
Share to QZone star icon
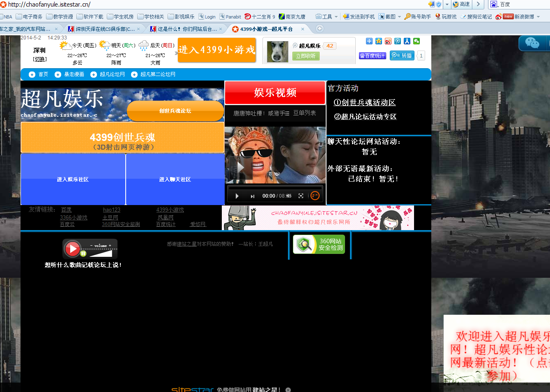coord(378,41)
